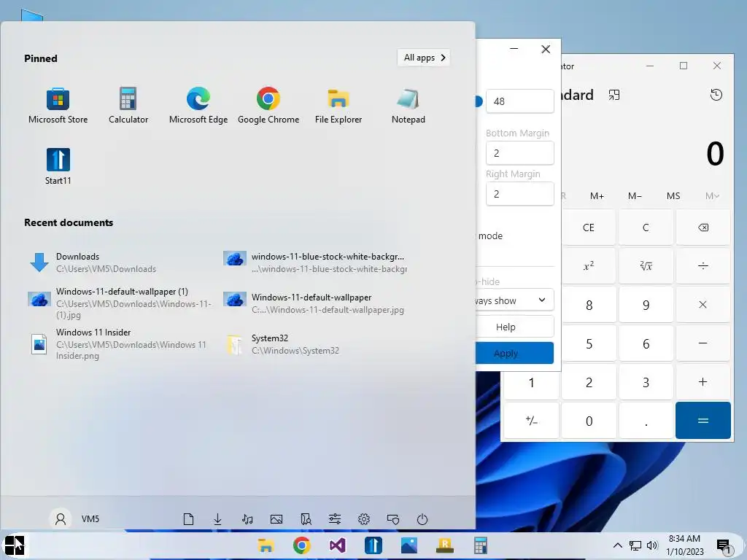
Task: Click the M- memory button
Action: [635, 195]
